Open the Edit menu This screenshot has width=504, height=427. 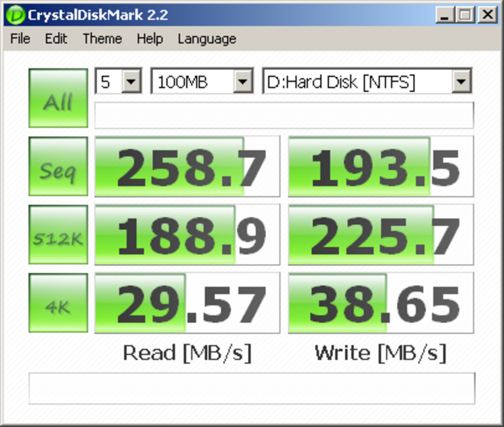[56, 39]
